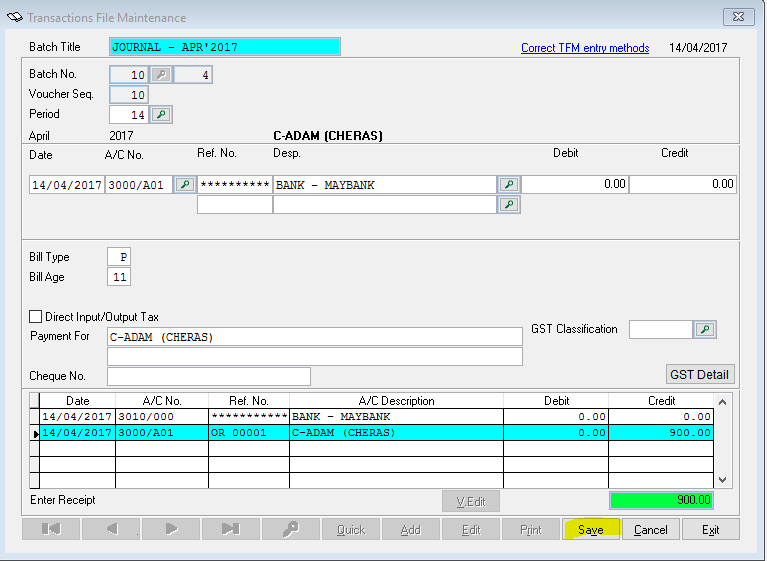
Task: Click the Edit button
Action: click(471, 529)
